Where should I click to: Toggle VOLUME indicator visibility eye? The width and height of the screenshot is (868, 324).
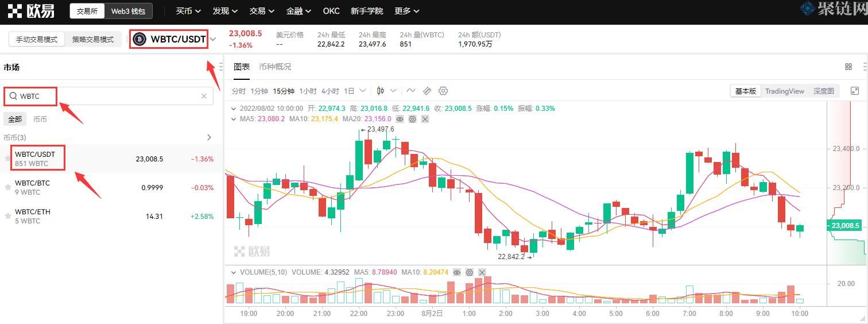point(457,272)
